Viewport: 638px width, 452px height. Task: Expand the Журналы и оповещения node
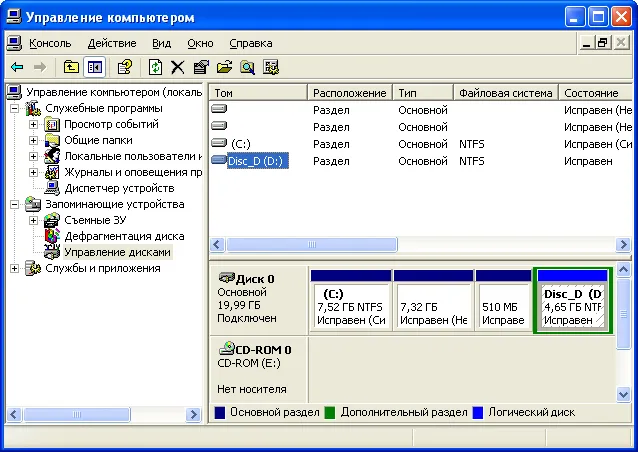pos(33,173)
